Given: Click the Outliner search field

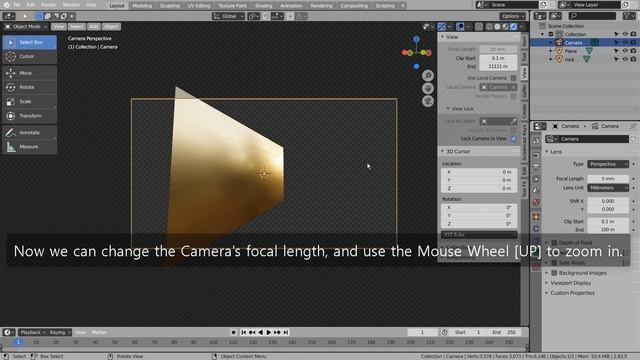Looking at the screenshot, I should 592,16.
